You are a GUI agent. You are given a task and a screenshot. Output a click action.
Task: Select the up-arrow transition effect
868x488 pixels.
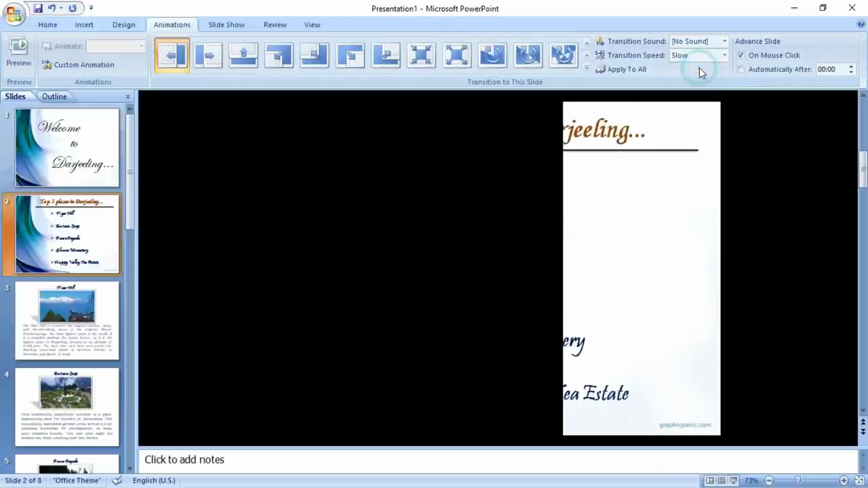coord(243,55)
